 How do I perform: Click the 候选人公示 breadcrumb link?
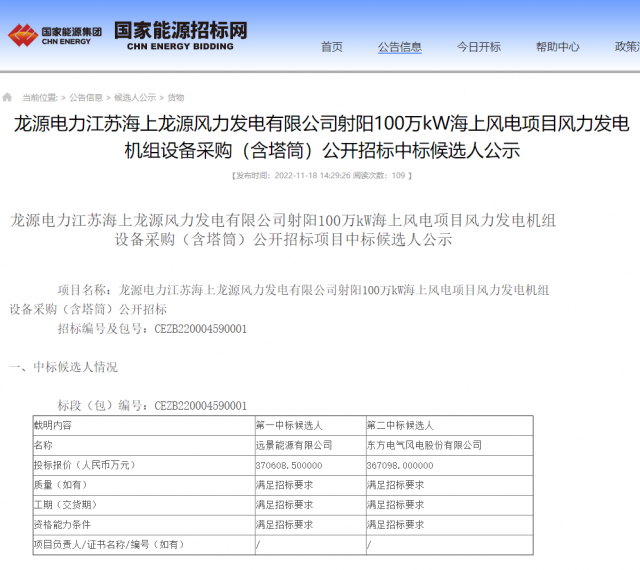pyautogui.click(x=135, y=98)
